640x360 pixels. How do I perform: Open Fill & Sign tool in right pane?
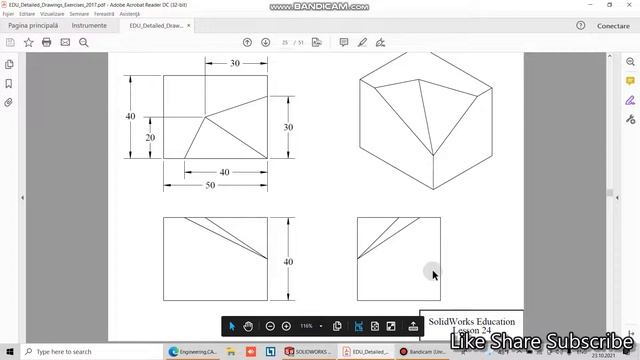coord(631,100)
